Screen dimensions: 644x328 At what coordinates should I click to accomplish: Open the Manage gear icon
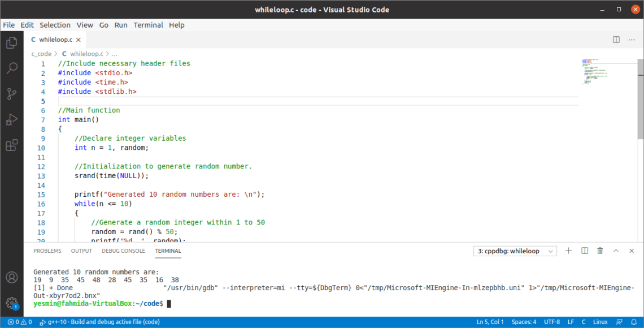click(11, 301)
